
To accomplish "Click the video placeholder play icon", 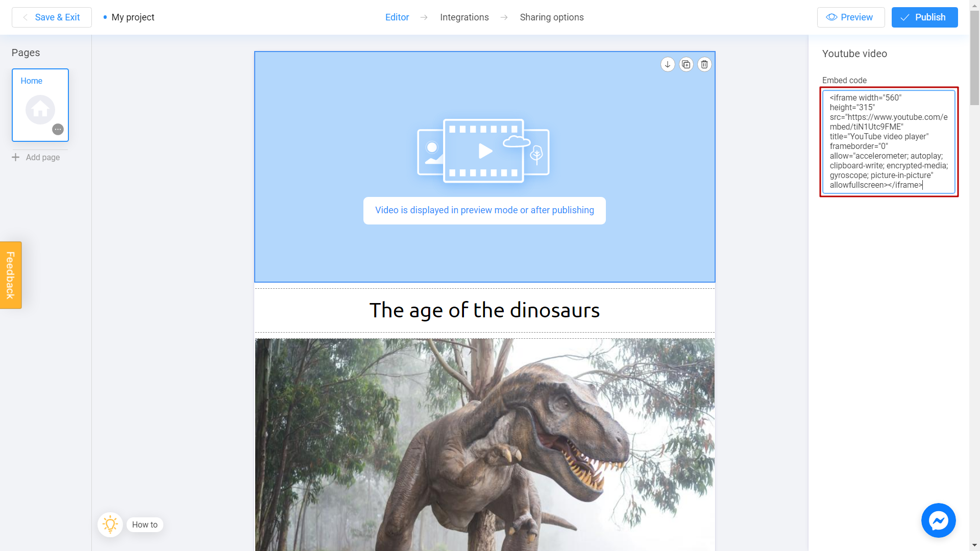I will (485, 151).
